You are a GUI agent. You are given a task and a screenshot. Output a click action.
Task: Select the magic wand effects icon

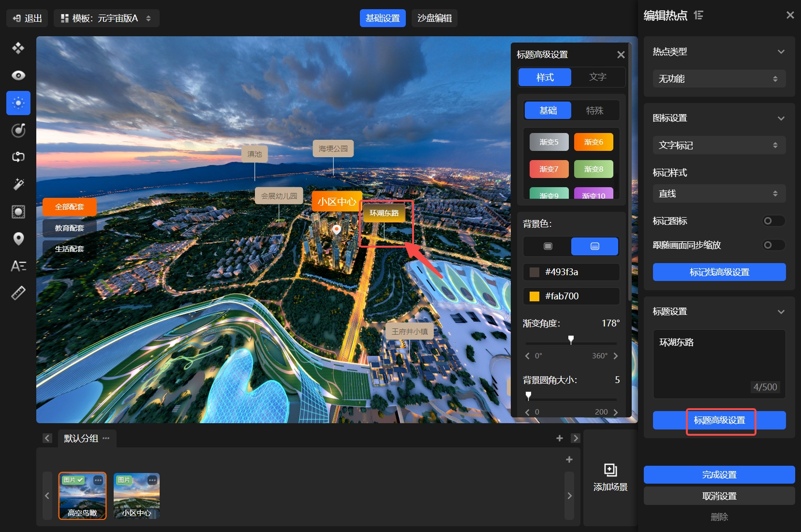point(18,184)
